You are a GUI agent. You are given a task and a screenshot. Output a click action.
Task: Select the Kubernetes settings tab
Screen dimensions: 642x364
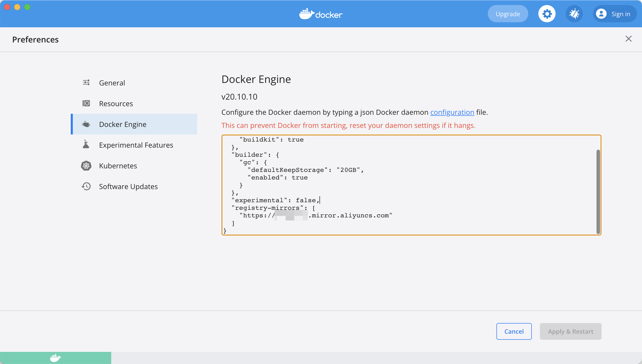(118, 166)
